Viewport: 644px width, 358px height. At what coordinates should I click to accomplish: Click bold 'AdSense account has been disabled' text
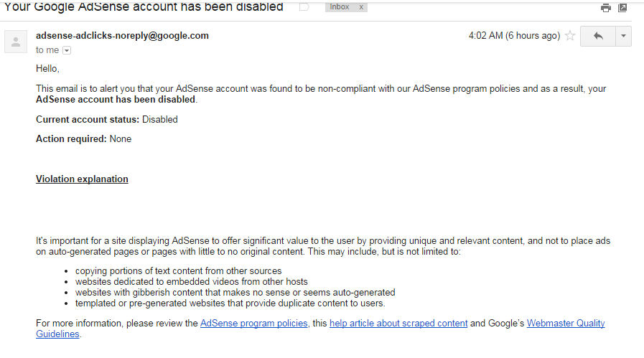[x=116, y=99]
